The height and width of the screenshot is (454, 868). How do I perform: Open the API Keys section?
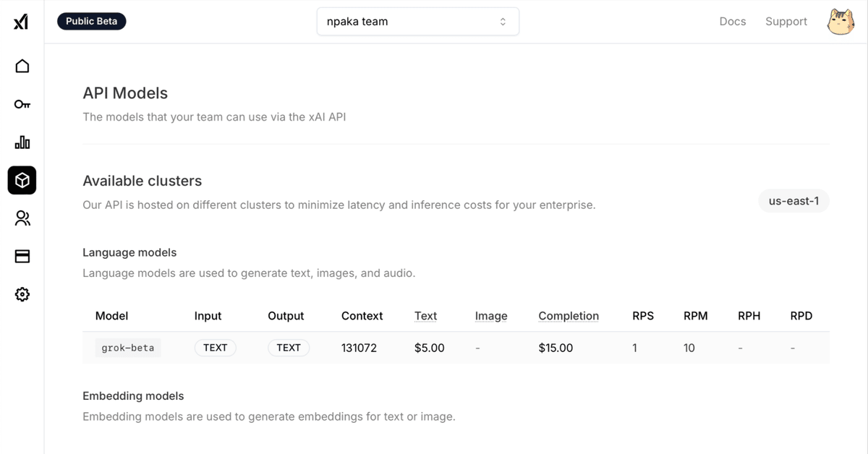point(22,104)
